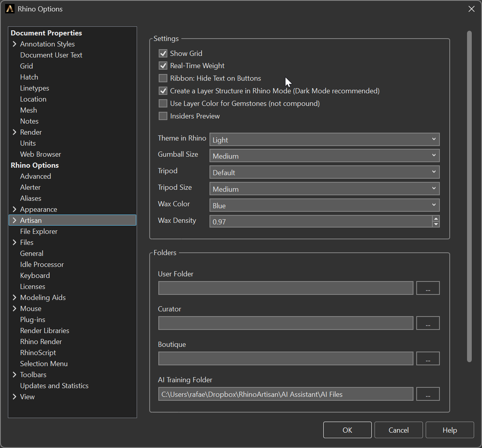The height and width of the screenshot is (448, 482).
Task: Check the Insiders Preview option
Action: click(x=163, y=116)
